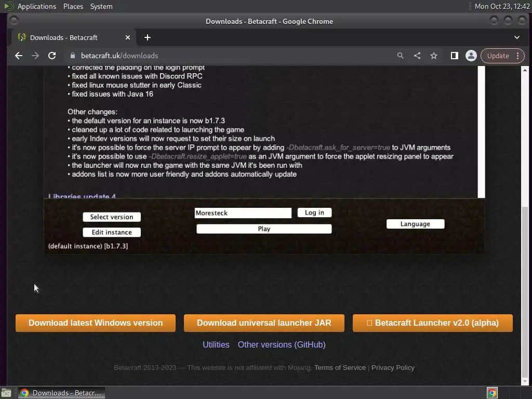Open the System menu
This screenshot has width=532, height=399.
click(x=101, y=6)
